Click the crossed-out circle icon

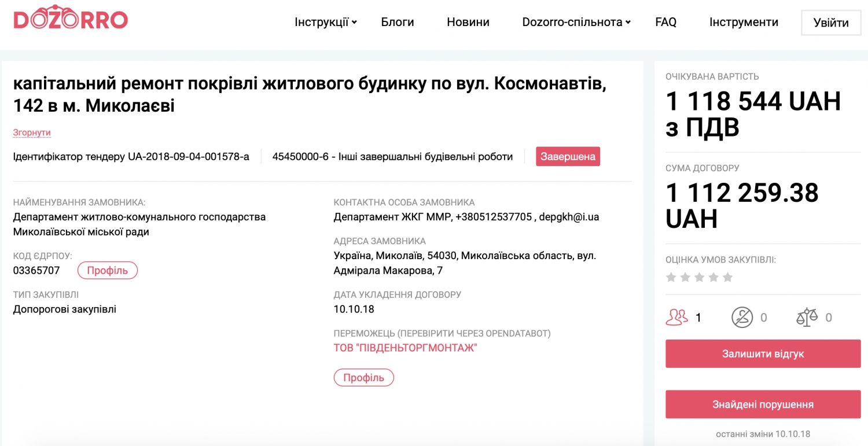coord(742,317)
